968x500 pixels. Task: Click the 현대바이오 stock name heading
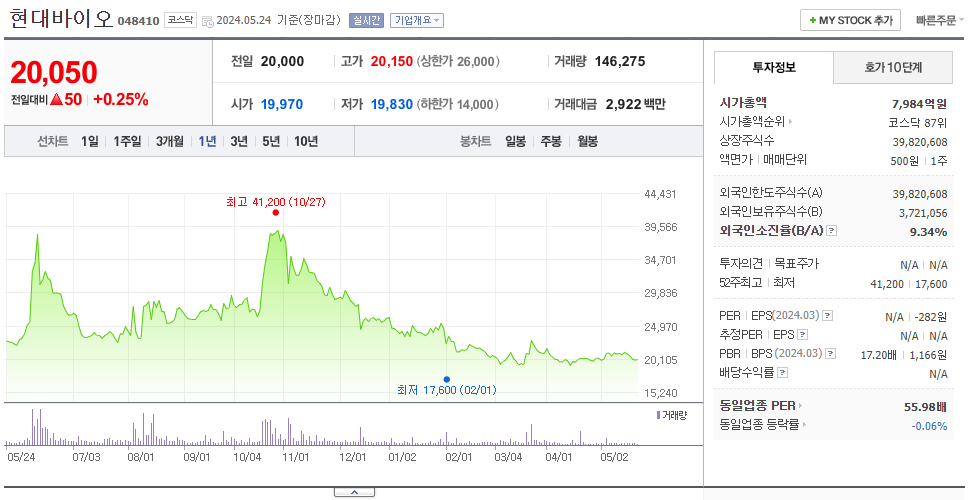[62, 19]
